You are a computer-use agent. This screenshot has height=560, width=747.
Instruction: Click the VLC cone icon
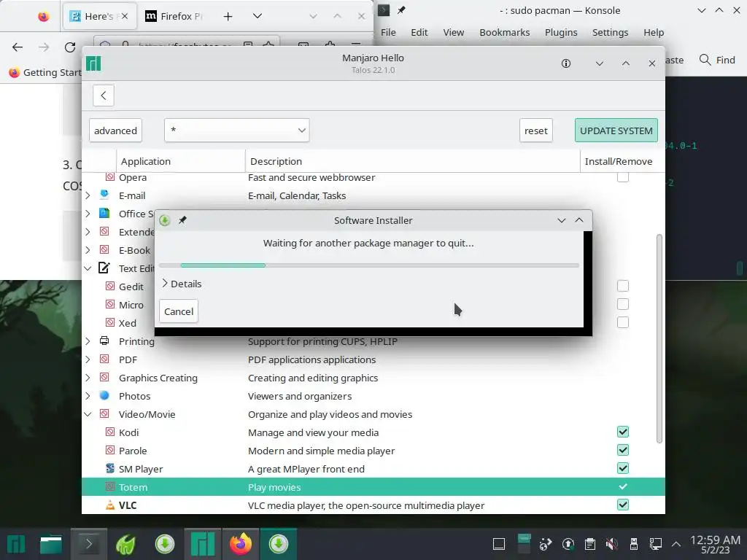(x=110, y=505)
